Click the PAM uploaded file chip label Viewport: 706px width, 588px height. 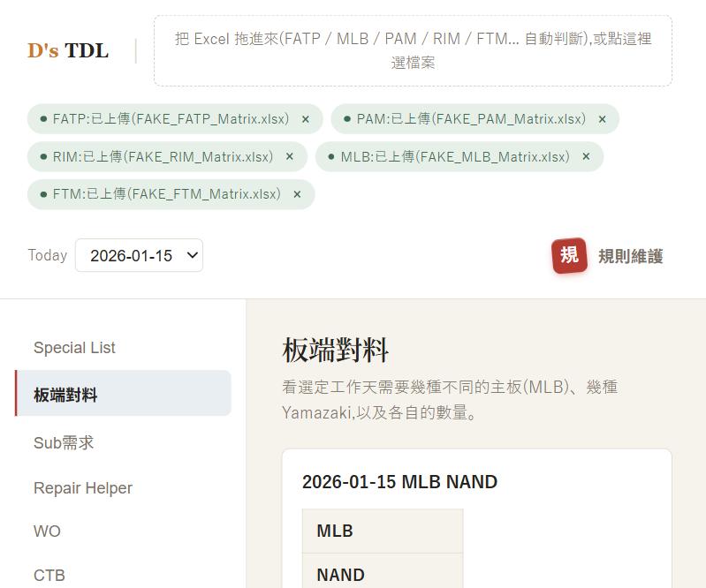point(471,119)
